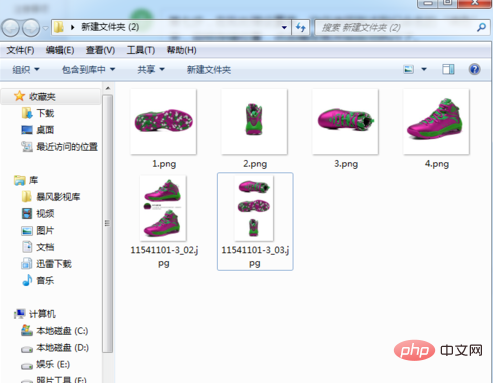Select 下载 under favorites

click(45, 113)
